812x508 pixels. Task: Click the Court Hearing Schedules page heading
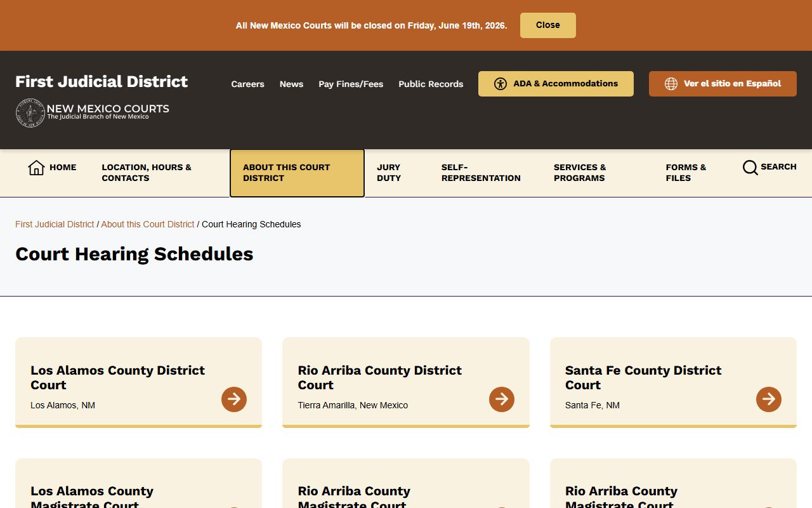(134, 254)
